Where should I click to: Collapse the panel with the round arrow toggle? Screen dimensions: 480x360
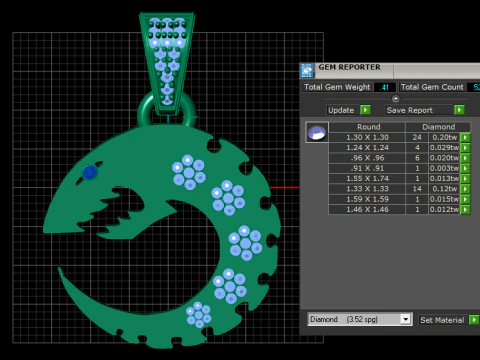395,99
